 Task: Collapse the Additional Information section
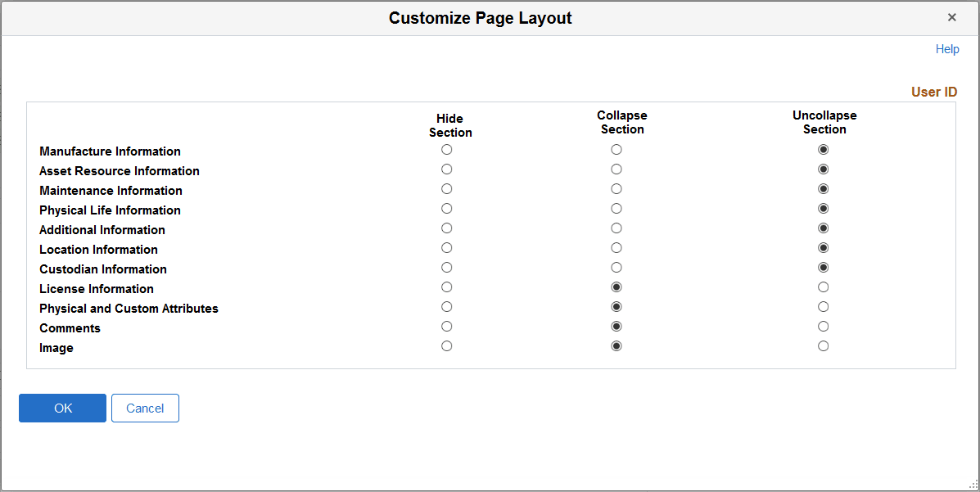(616, 228)
